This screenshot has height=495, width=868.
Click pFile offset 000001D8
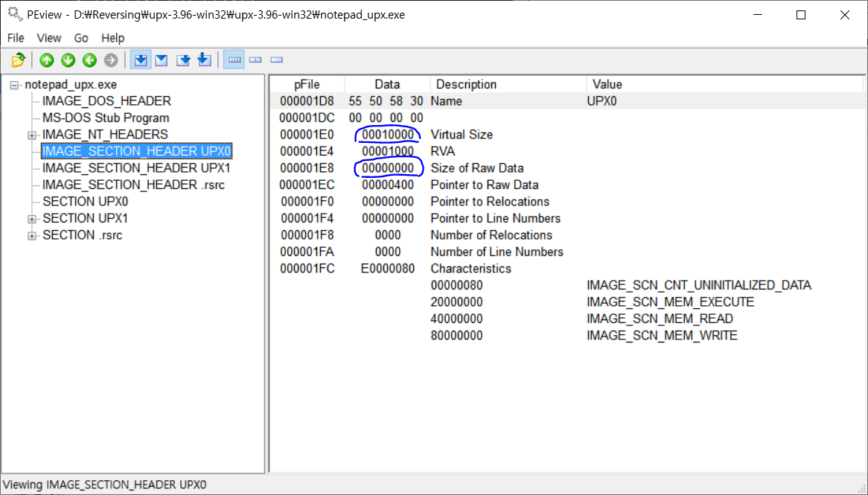[x=307, y=101]
